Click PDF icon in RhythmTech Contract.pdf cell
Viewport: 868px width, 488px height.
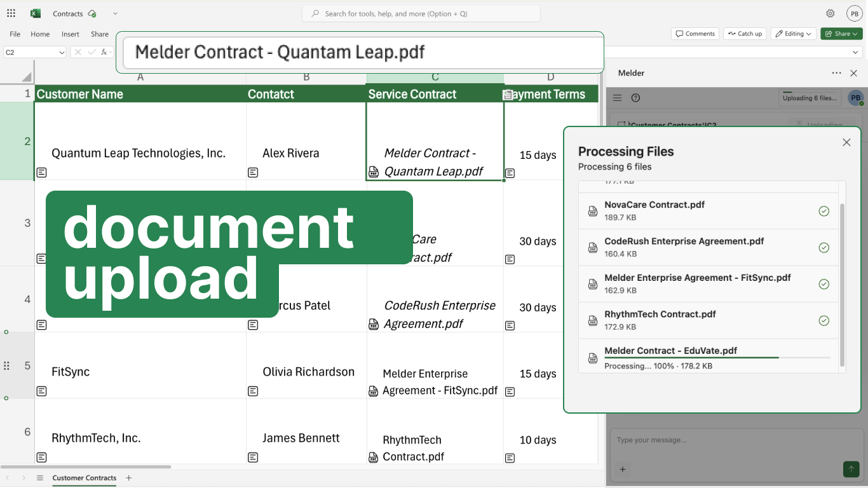point(374,457)
